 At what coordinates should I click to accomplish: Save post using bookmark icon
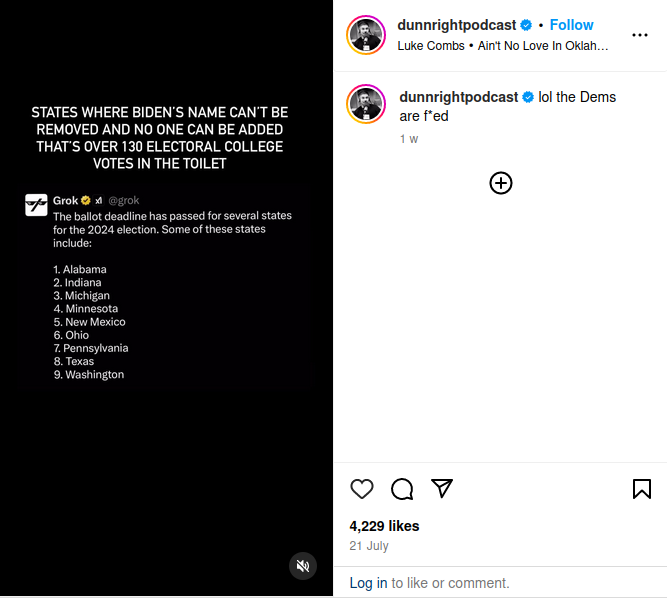(642, 489)
